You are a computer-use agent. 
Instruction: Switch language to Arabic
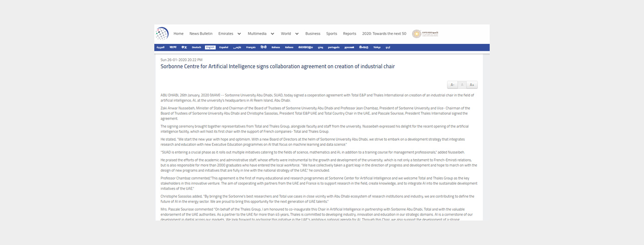[160, 47]
